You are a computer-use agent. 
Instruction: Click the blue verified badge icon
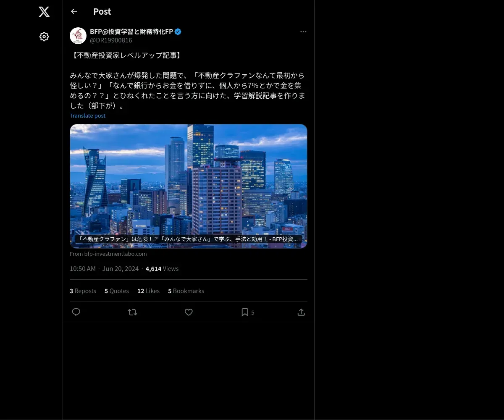[x=178, y=31]
